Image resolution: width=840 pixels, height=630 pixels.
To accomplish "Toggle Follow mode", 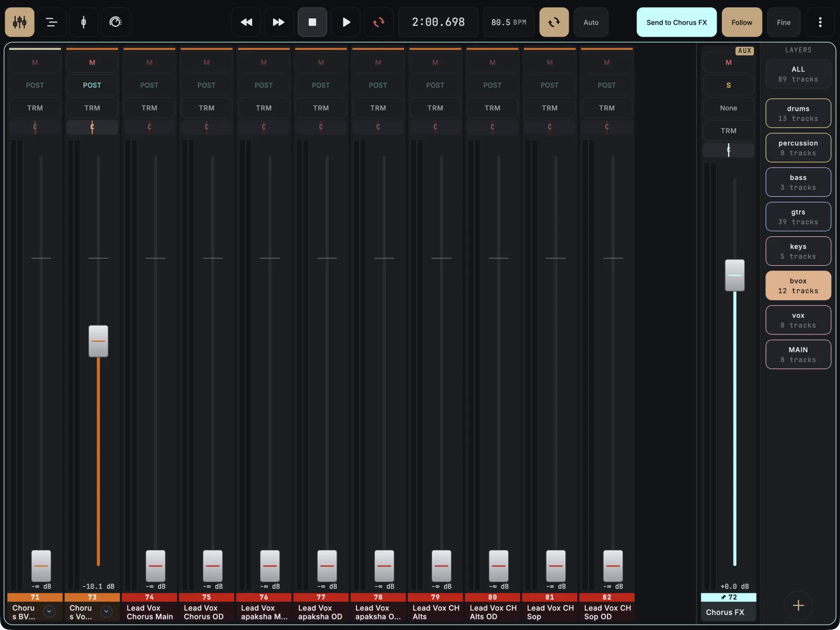I will [x=742, y=22].
